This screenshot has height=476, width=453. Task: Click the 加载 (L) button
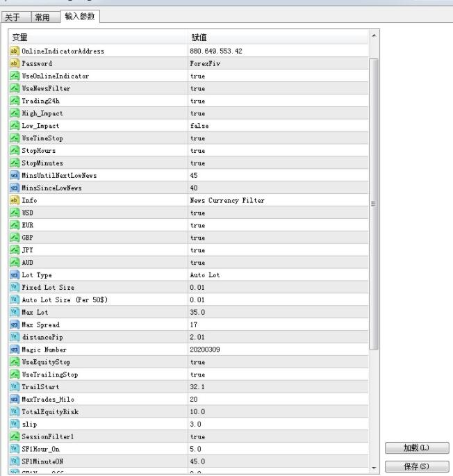click(417, 448)
